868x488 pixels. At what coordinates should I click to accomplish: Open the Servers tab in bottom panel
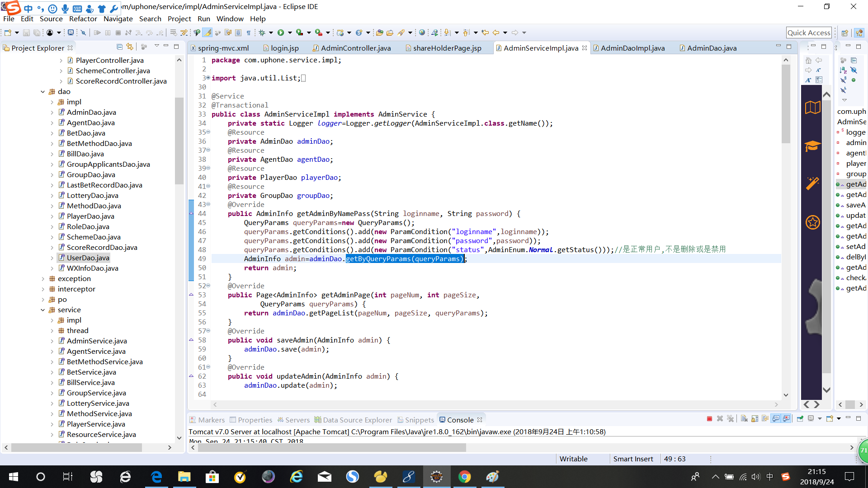293,420
